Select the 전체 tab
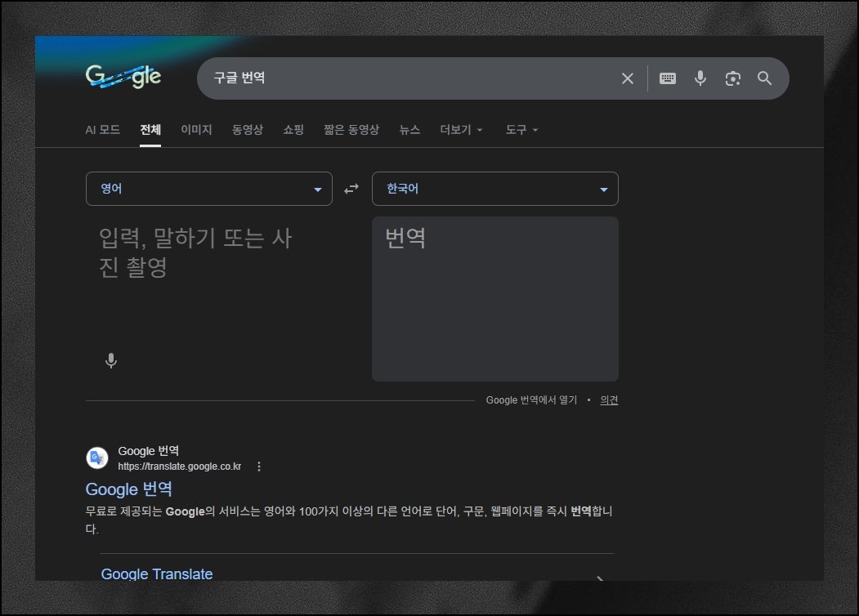Image resolution: width=859 pixels, height=616 pixels. tap(150, 130)
